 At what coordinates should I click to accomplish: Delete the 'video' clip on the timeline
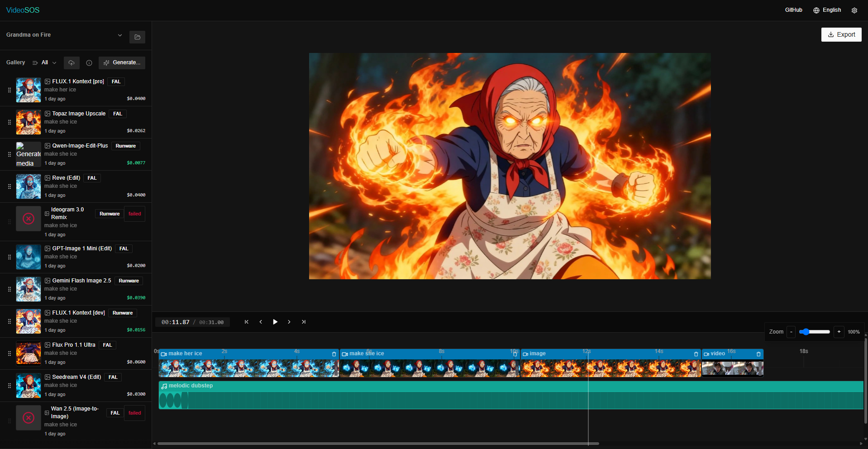point(758,354)
